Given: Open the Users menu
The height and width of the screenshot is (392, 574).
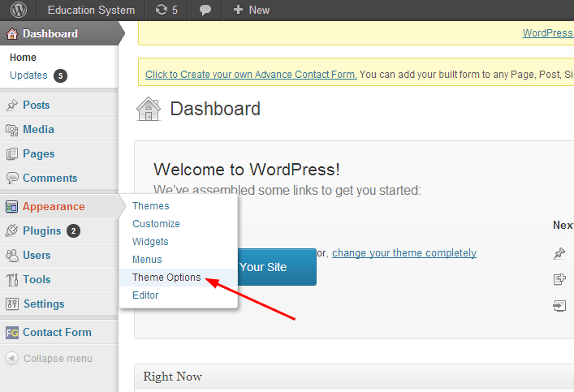Looking at the screenshot, I should pyautogui.click(x=59, y=256).
